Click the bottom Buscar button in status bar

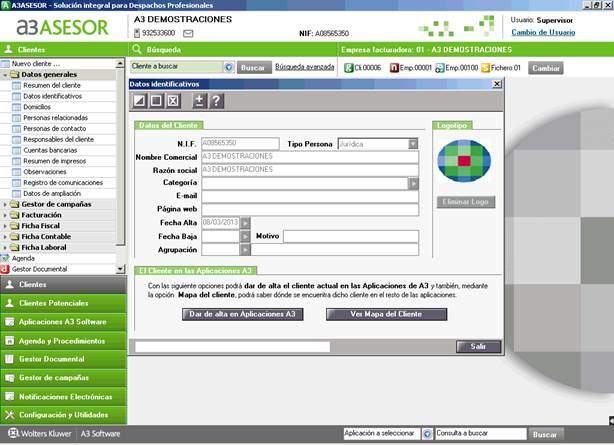545,434
